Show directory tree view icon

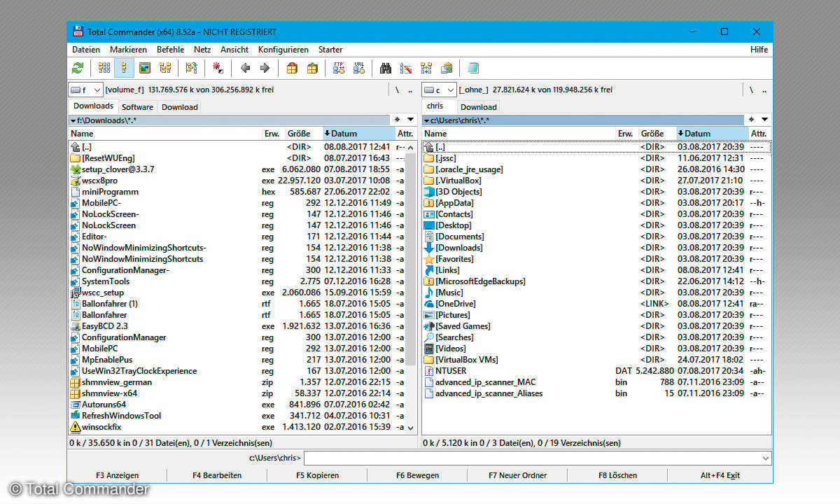[x=165, y=68]
